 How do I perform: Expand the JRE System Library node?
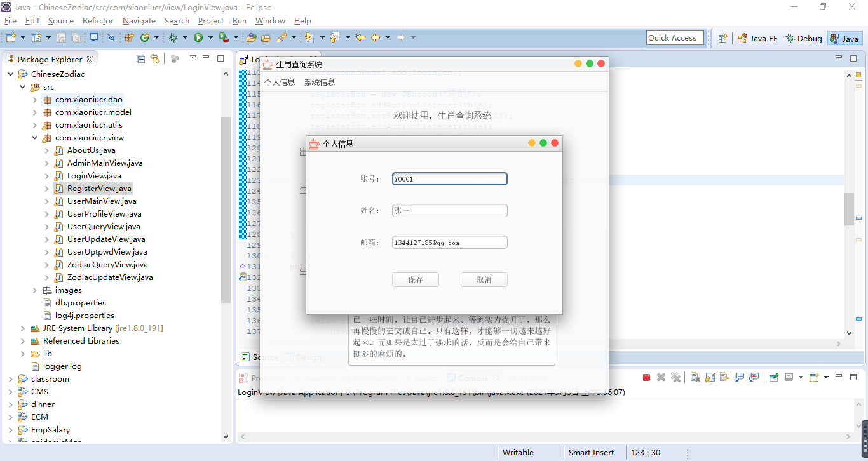tap(22, 328)
